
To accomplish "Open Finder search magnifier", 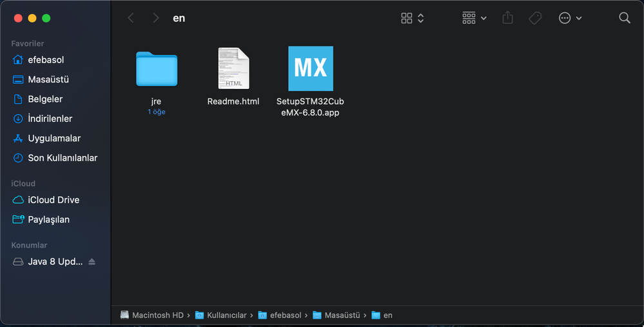I will coord(624,17).
